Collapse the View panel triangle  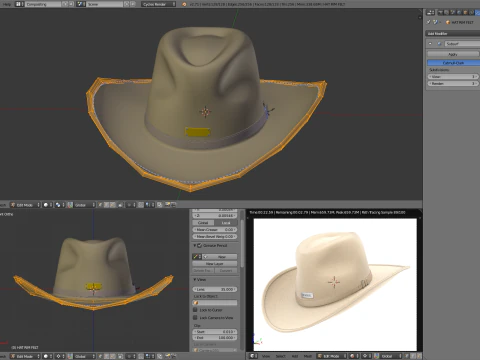[x=195, y=280]
